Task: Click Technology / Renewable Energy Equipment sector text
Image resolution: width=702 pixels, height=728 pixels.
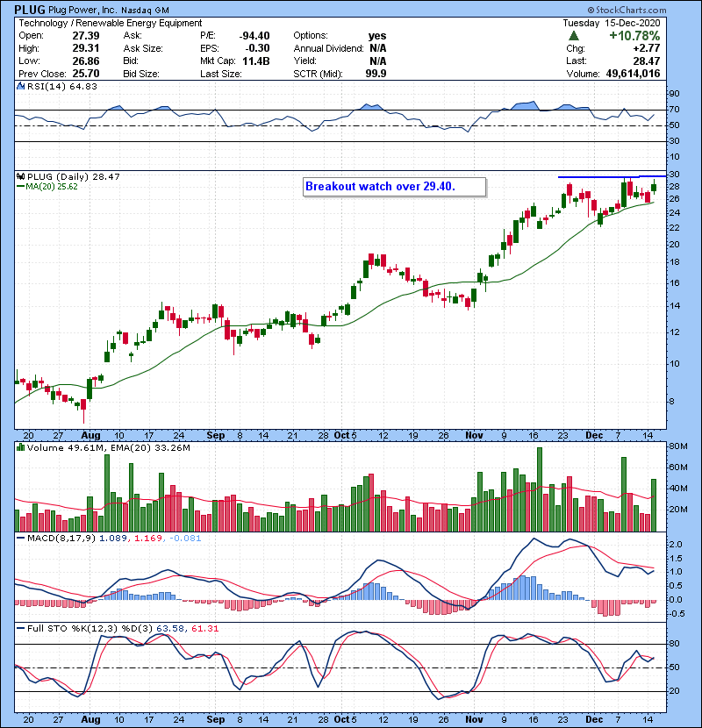Action: tap(110, 23)
